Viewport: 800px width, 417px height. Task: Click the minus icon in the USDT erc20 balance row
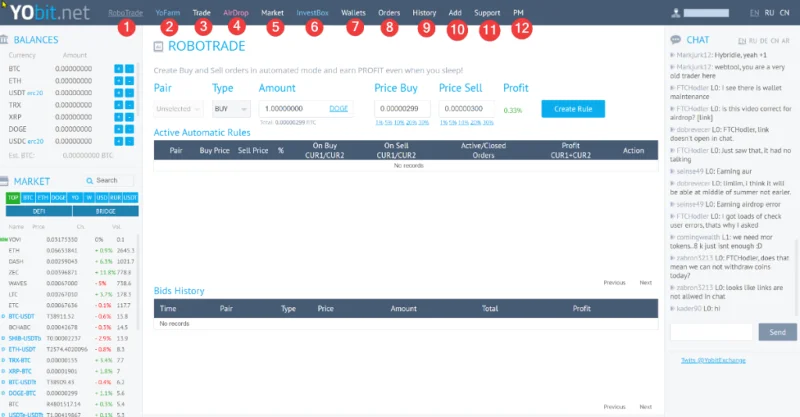[x=130, y=93]
